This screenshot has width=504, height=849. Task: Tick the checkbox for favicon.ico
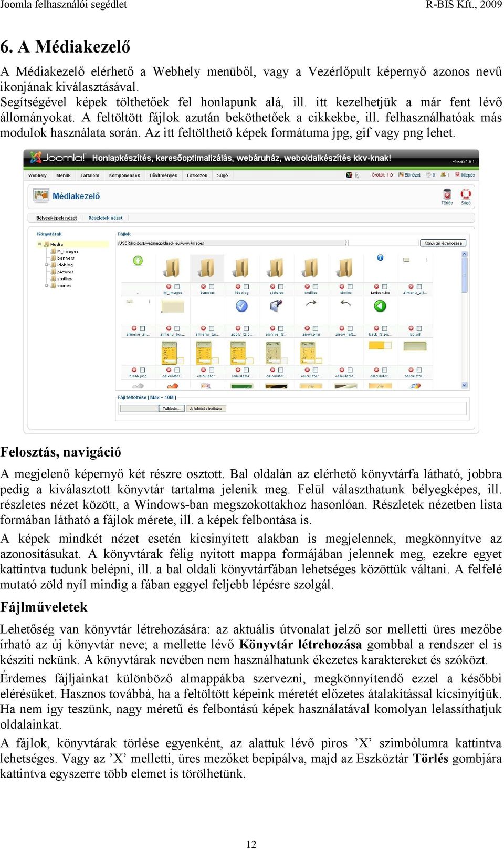pos(385,286)
